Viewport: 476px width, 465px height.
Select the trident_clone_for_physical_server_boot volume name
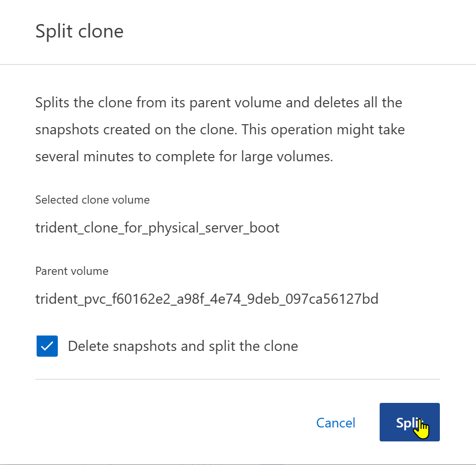157,227
